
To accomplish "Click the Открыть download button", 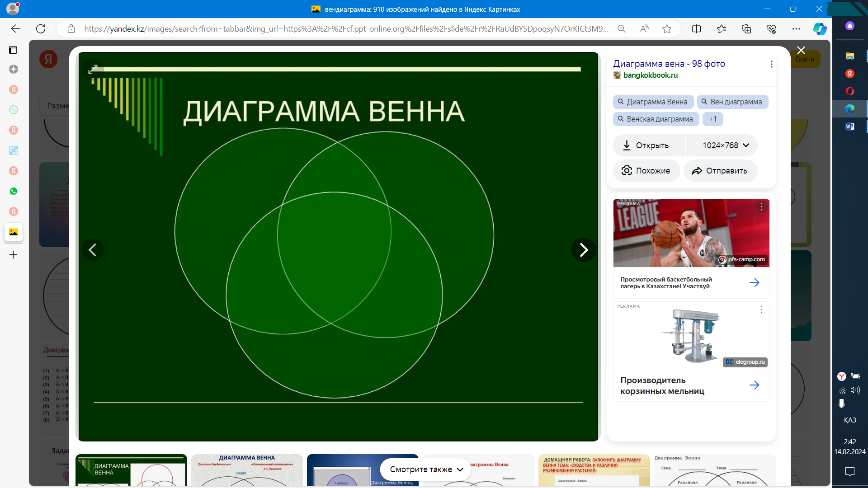I will (x=646, y=145).
